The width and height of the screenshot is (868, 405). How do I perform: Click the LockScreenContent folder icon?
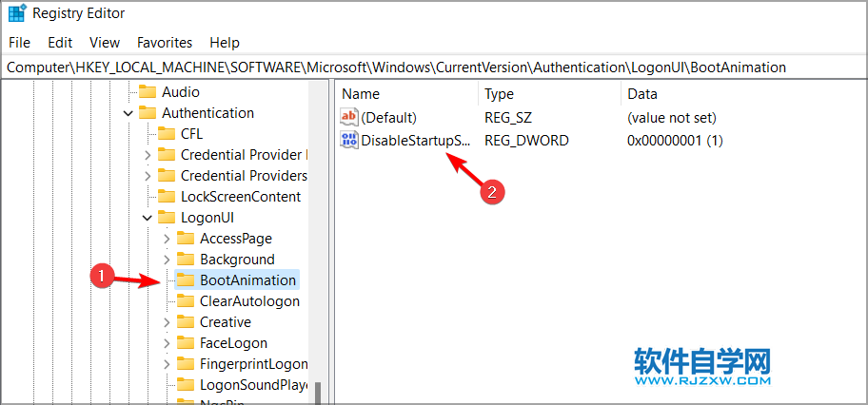[x=166, y=197]
